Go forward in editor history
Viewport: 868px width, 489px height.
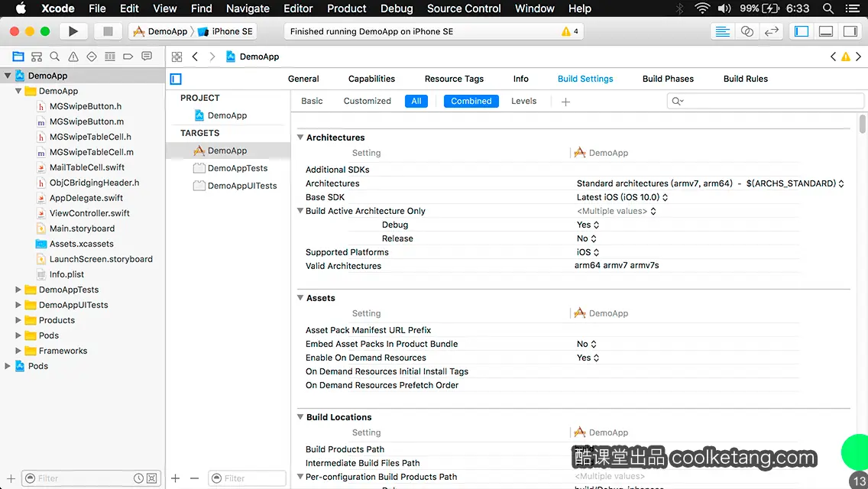pyautogui.click(x=212, y=57)
